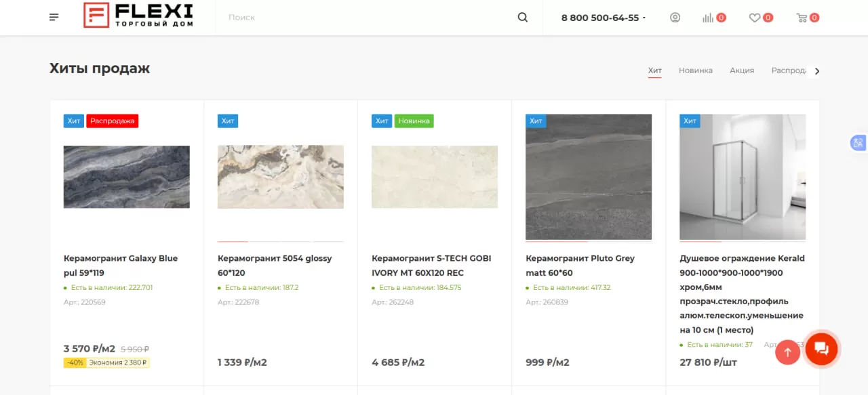Click the FLEXI Торговый Дом logo

(x=138, y=16)
